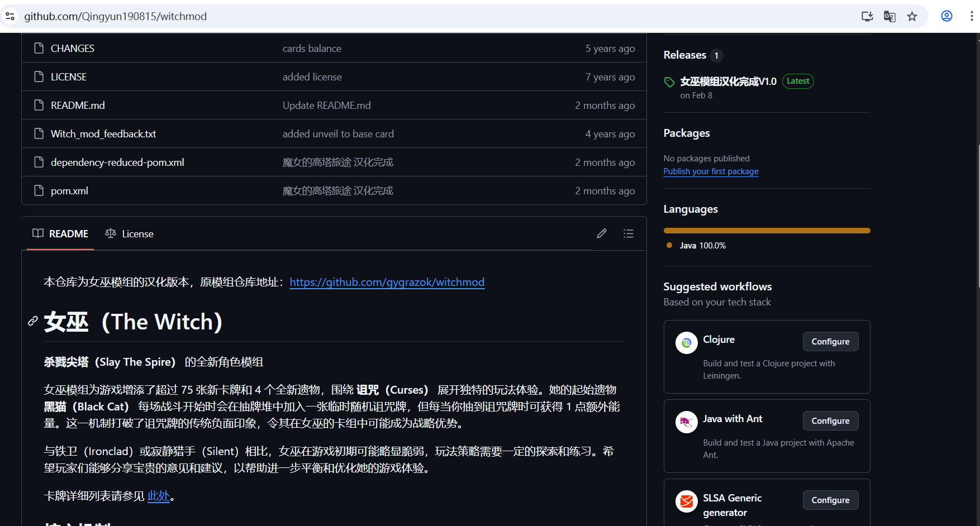Open the README outline list icon
Screen dimensions: 980x526
point(629,233)
